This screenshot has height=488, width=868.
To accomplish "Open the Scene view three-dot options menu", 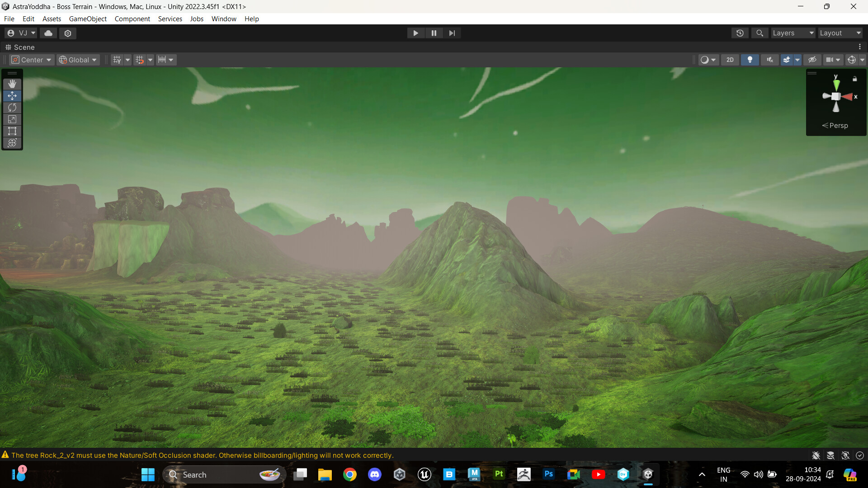I will pyautogui.click(x=860, y=47).
